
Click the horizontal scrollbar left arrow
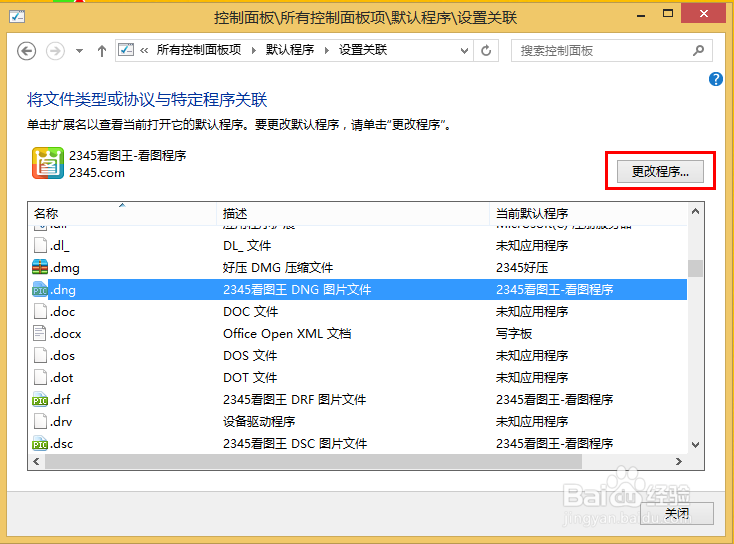(x=36, y=462)
